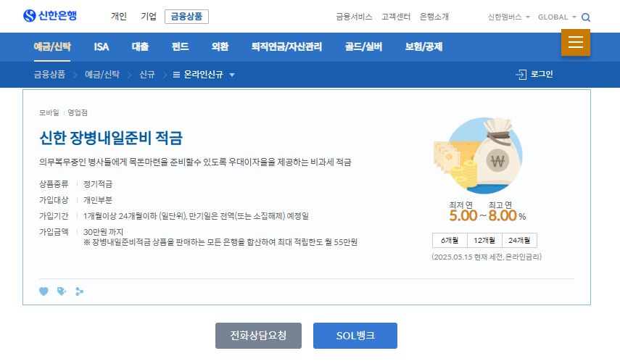Click the SOL뱅크 button

click(x=355, y=336)
